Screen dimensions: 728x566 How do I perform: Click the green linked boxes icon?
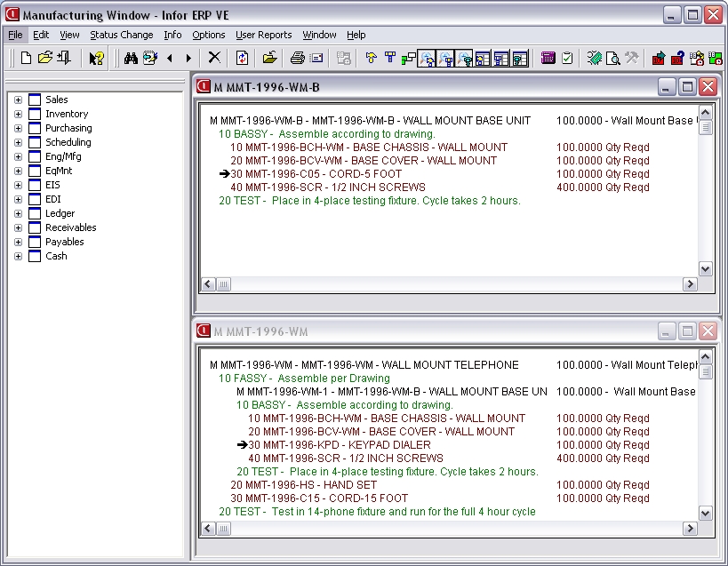coord(409,58)
